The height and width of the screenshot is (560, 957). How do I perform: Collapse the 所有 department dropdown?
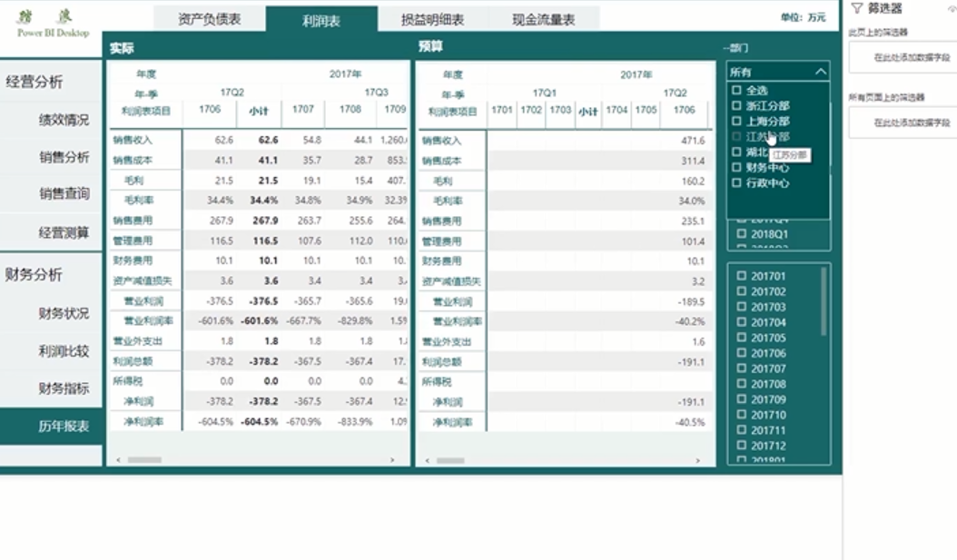(x=820, y=72)
